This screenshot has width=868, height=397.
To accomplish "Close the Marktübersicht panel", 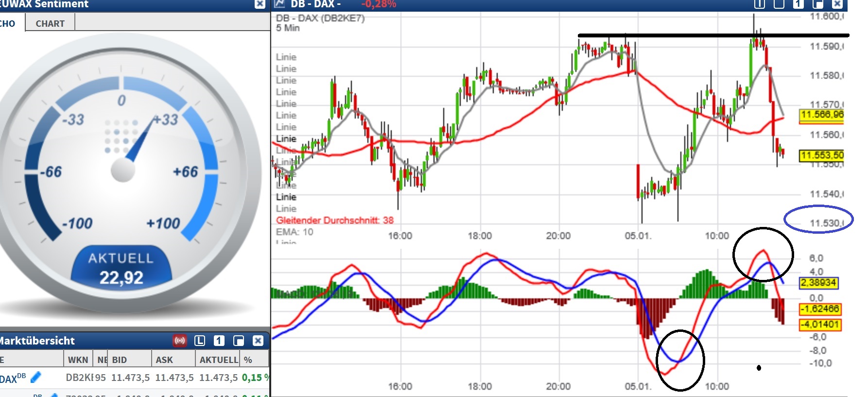I will coord(258,341).
